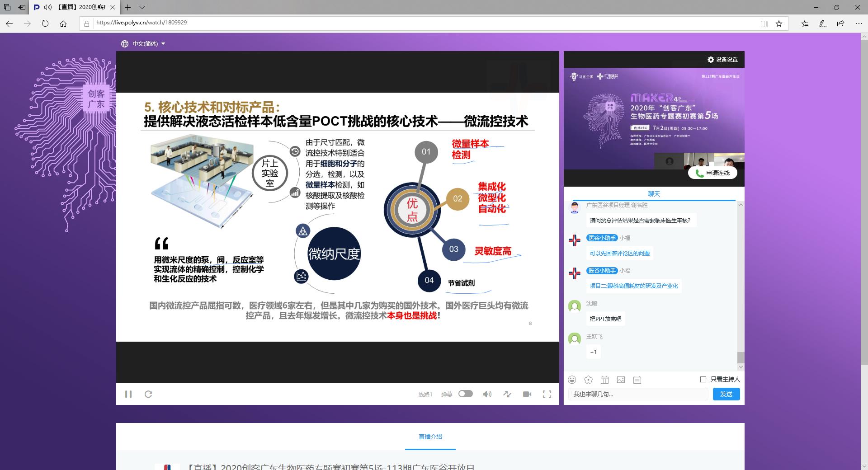The height and width of the screenshot is (470, 868).
Task: Pause the live stream video
Action: (x=128, y=394)
